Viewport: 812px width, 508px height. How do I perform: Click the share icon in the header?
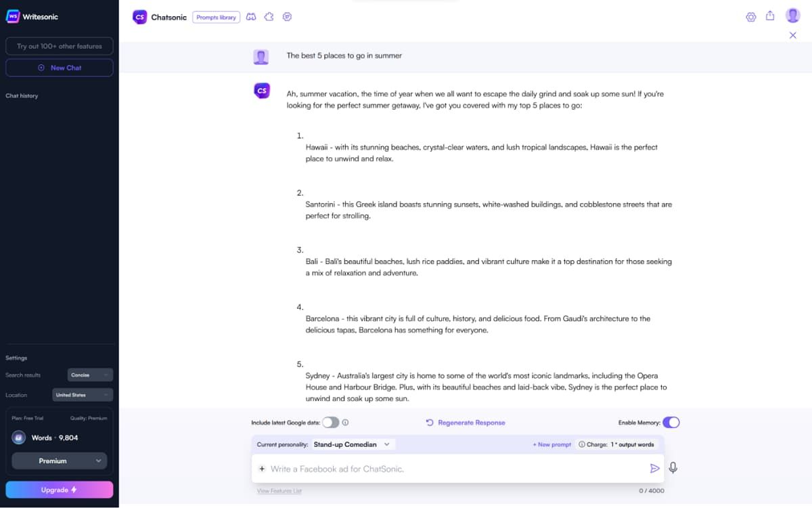770,16
